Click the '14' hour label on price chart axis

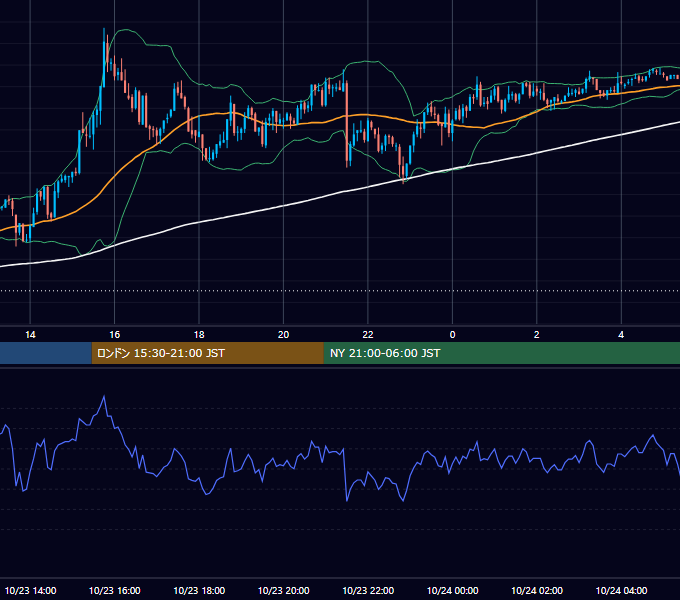[x=30, y=335]
